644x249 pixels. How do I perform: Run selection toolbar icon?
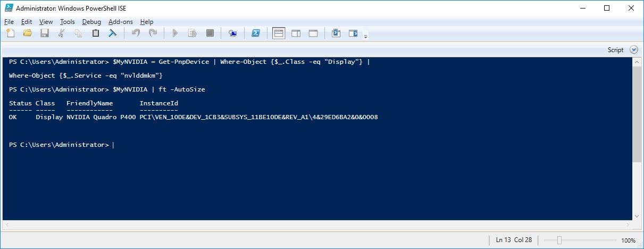193,34
